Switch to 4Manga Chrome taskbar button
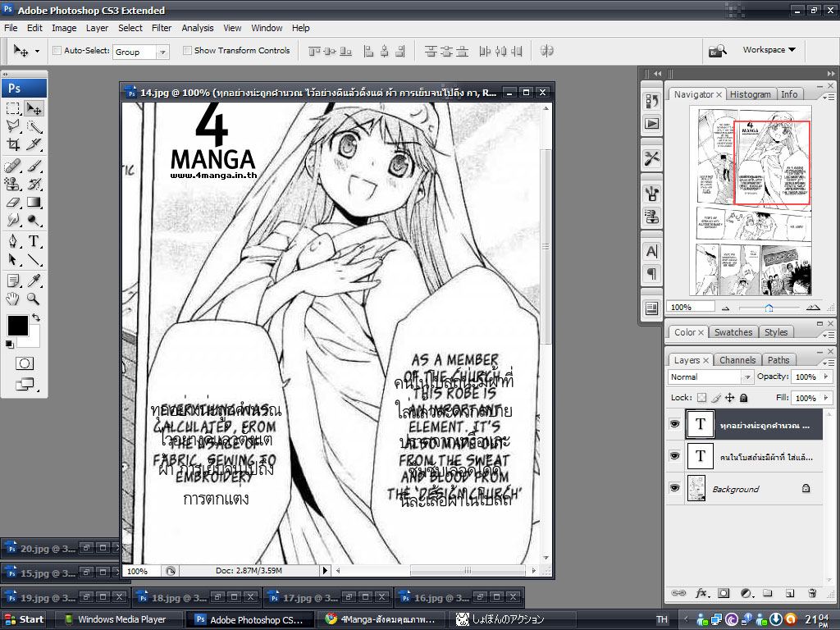 click(x=381, y=619)
